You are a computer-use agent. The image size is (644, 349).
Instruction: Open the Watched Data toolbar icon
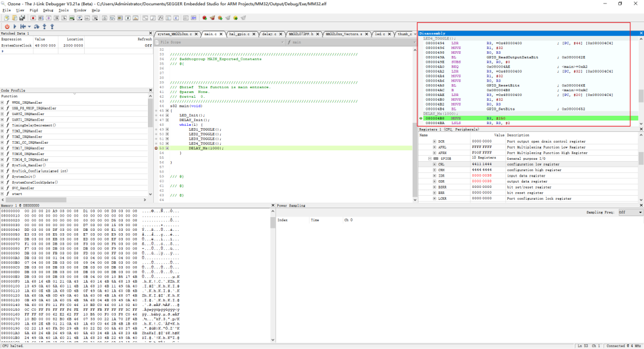(x=95, y=18)
